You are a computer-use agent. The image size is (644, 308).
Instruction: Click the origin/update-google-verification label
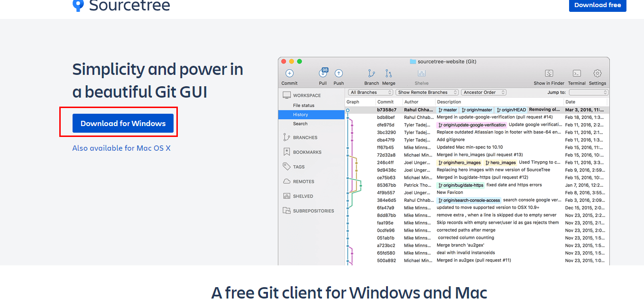[x=472, y=125]
